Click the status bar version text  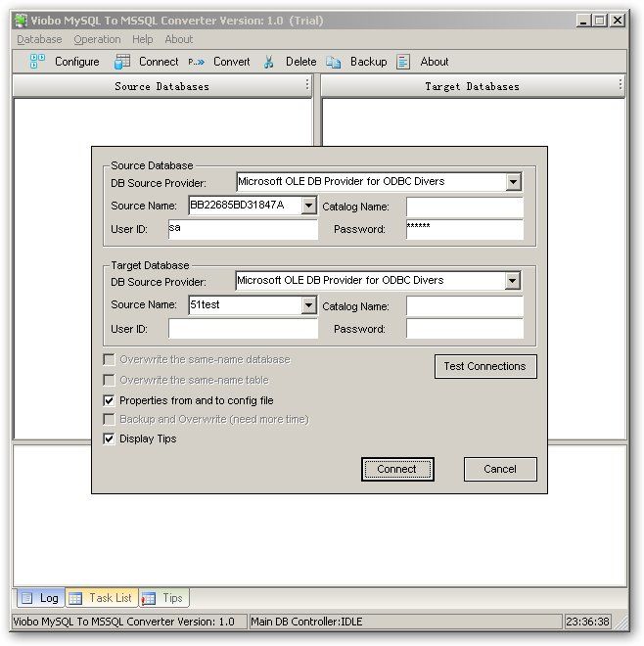click(x=124, y=622)
